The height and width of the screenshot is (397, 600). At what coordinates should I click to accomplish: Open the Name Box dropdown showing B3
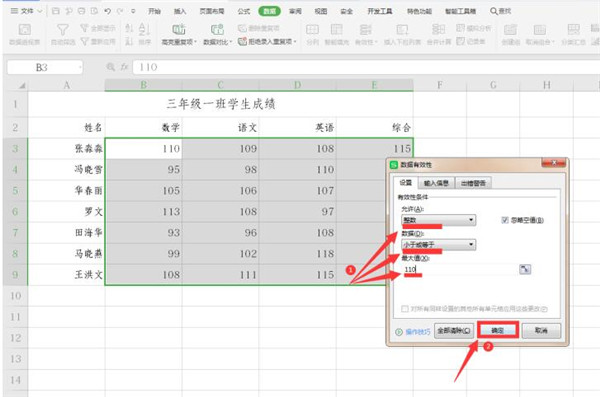pyautogui.click(x=80, y=67)
